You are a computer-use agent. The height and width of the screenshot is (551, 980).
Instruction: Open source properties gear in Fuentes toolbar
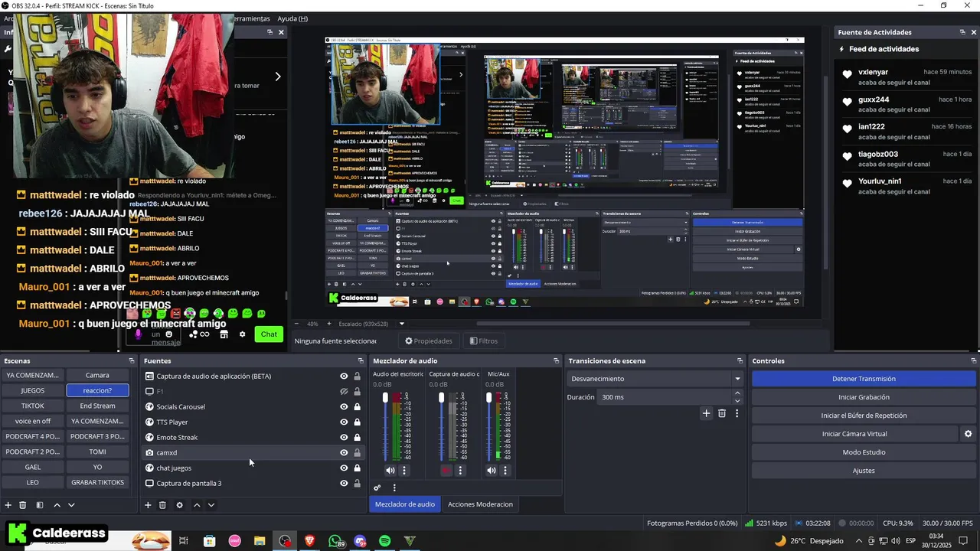click(180, 505)
